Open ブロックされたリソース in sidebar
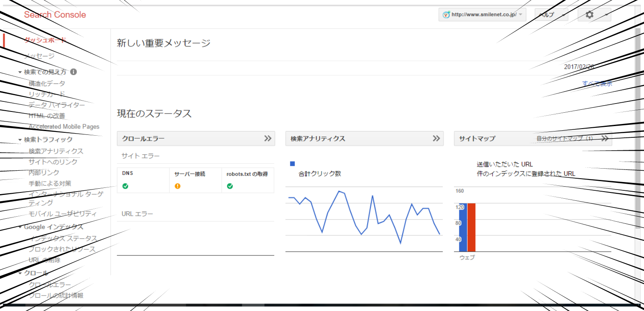This screenshot has height=311, width=644. pyautogui.click(x=62, y=249)
